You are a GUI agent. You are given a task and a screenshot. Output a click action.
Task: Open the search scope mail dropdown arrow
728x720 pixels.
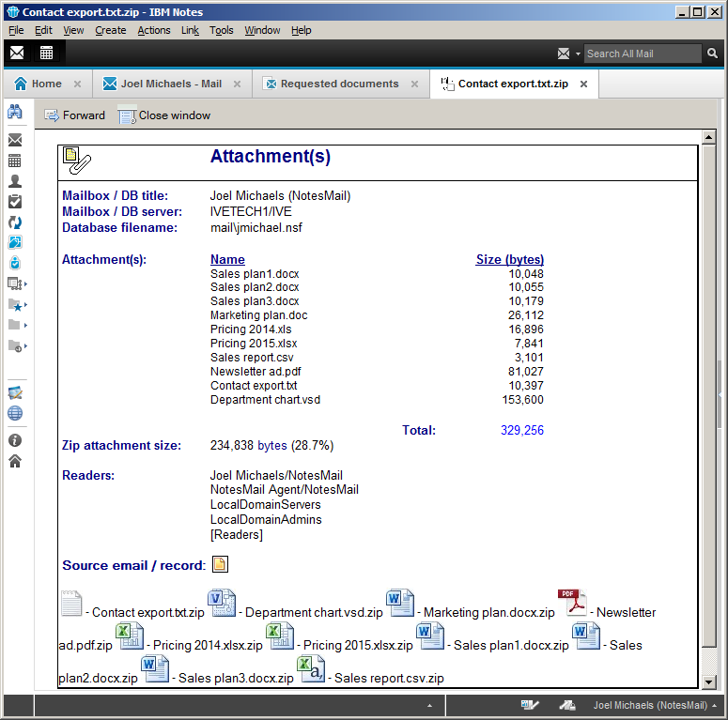(578, 54)
